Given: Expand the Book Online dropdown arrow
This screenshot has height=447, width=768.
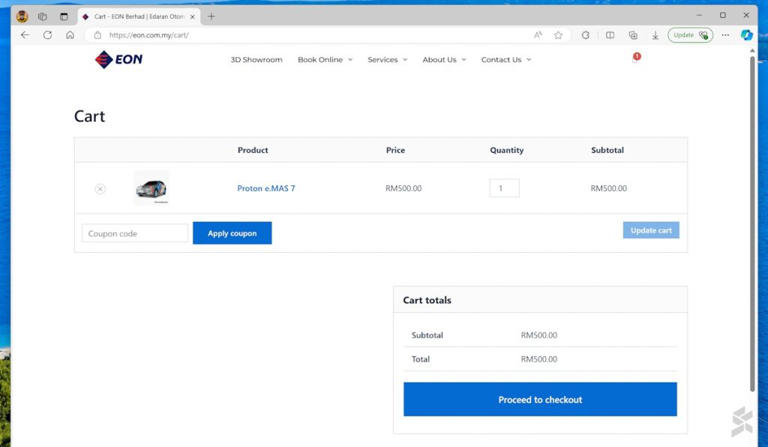Looking at the screenshot, I should [x=350, y=60].
